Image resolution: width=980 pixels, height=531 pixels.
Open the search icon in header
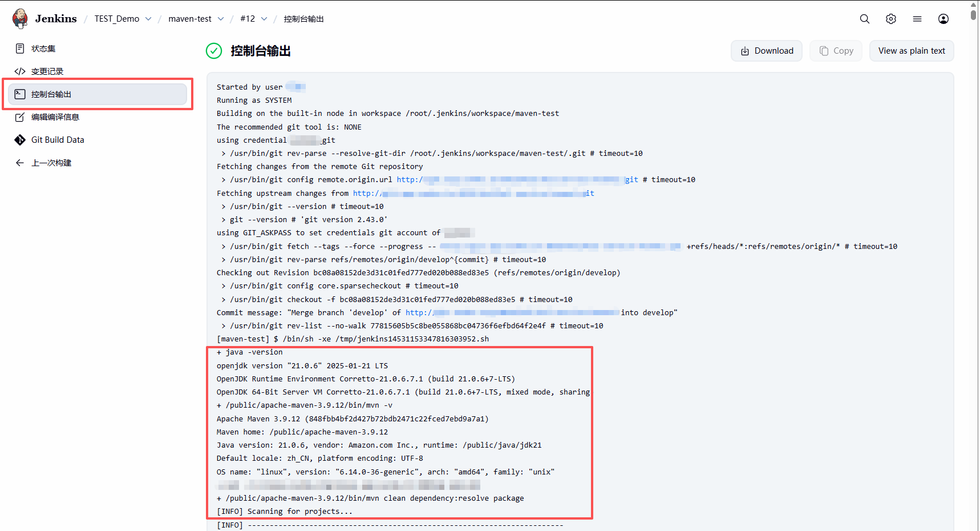(x=865, y=19)
